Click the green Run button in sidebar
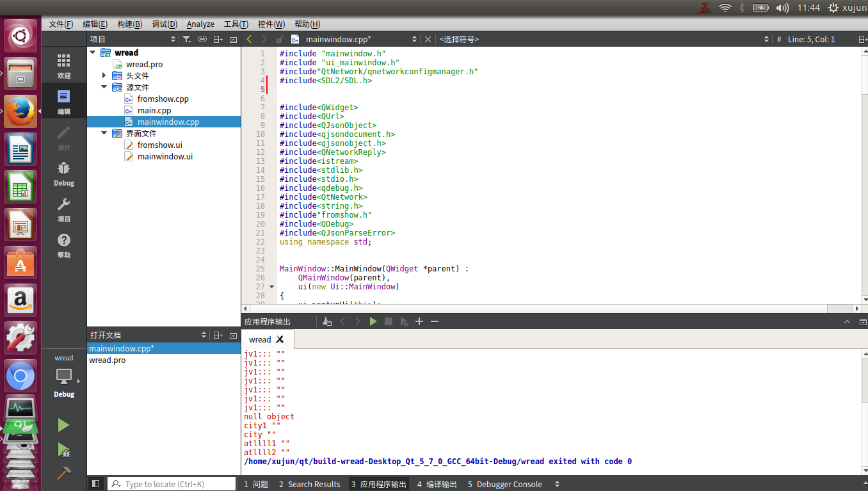Viewport: 868px width, 491px height. click(x=63, y=425)
